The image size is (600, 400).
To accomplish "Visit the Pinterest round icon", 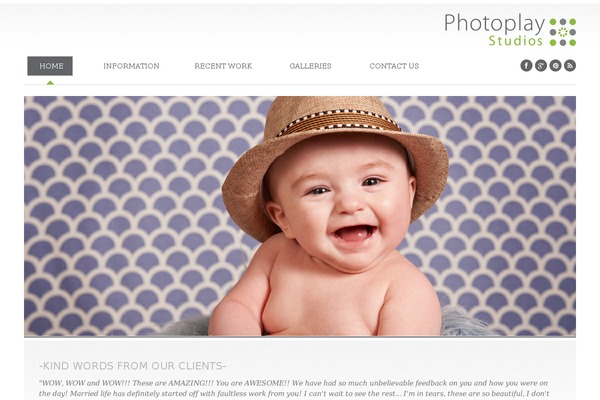I will [x=555, y=65].
